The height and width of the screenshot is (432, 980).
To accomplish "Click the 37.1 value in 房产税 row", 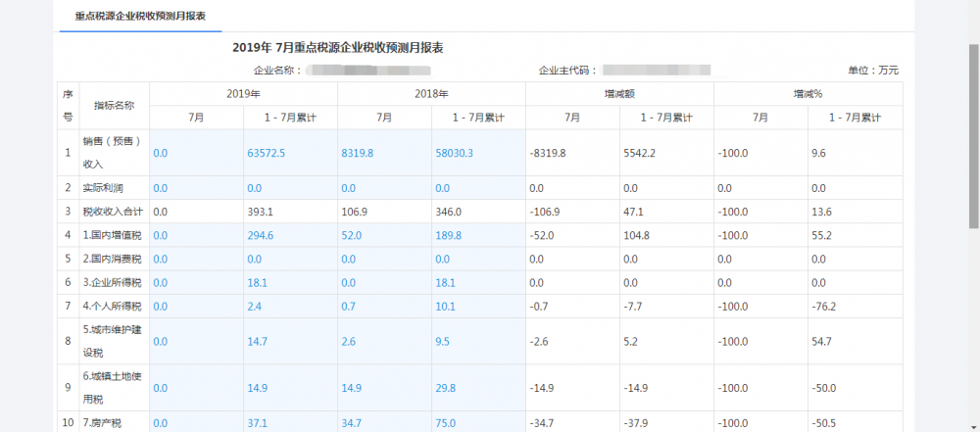I will coord(258,422).
